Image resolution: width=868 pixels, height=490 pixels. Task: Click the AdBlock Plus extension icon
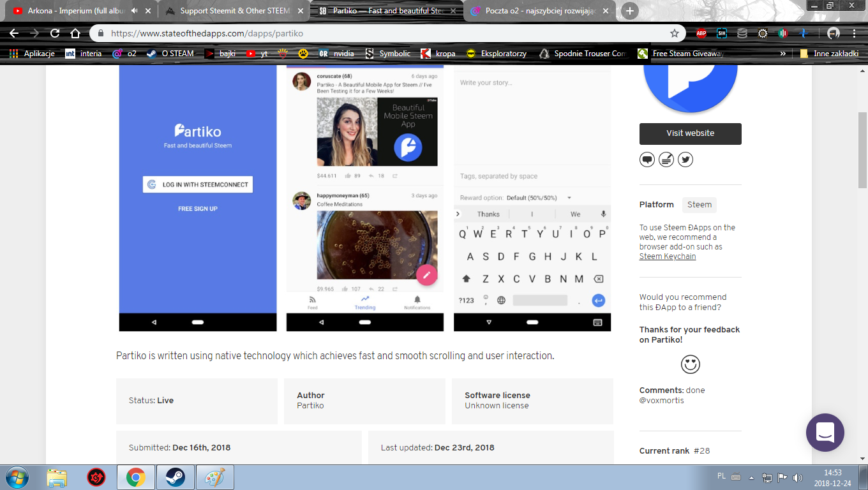[x=701, y=33]
